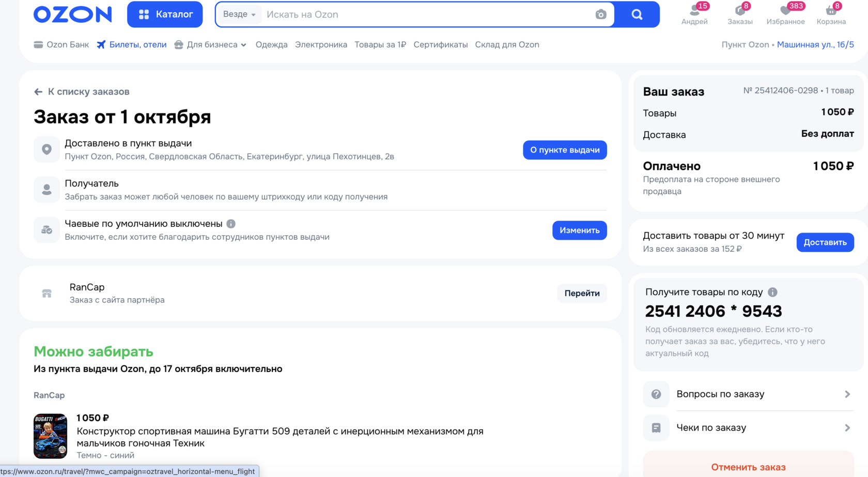Click the question mark icon Вопросы по заказу
This screenshot has height=477, width=868.
(x=656, y=394)
